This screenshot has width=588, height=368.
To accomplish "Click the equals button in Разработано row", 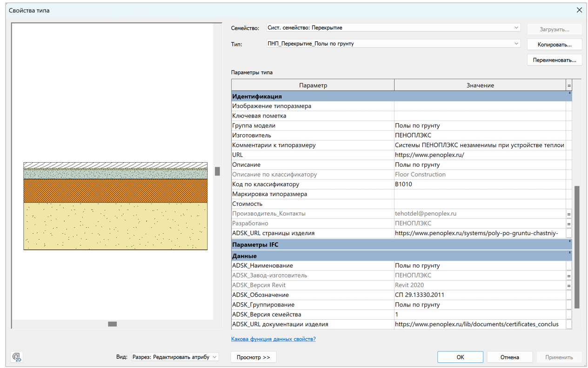I will click(x=568, y=223).
